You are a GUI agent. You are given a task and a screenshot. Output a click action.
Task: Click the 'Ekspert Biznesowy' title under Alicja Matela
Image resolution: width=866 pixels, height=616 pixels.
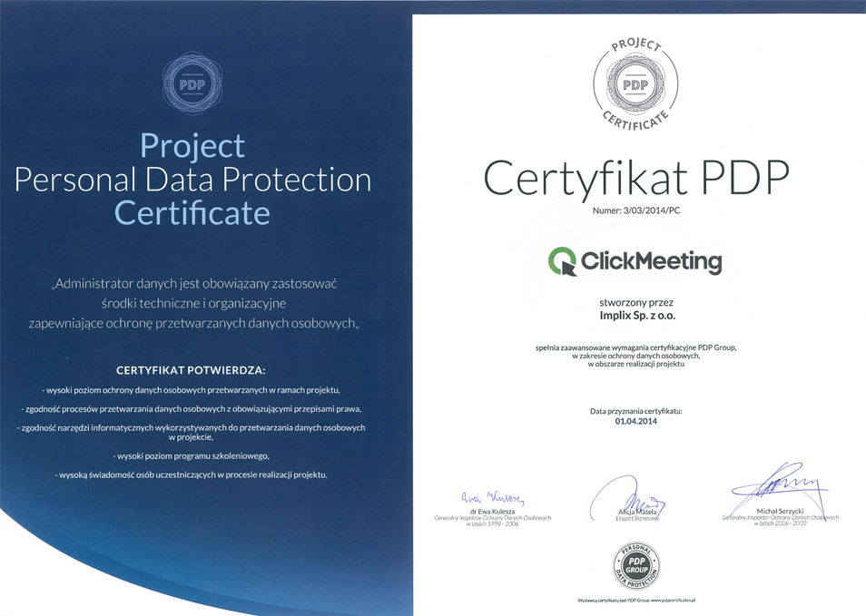tap(637, 518)
